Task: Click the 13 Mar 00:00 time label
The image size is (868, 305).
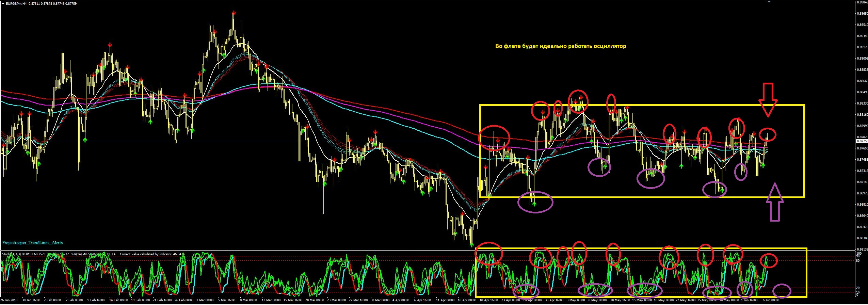Action: pos(271,300)
